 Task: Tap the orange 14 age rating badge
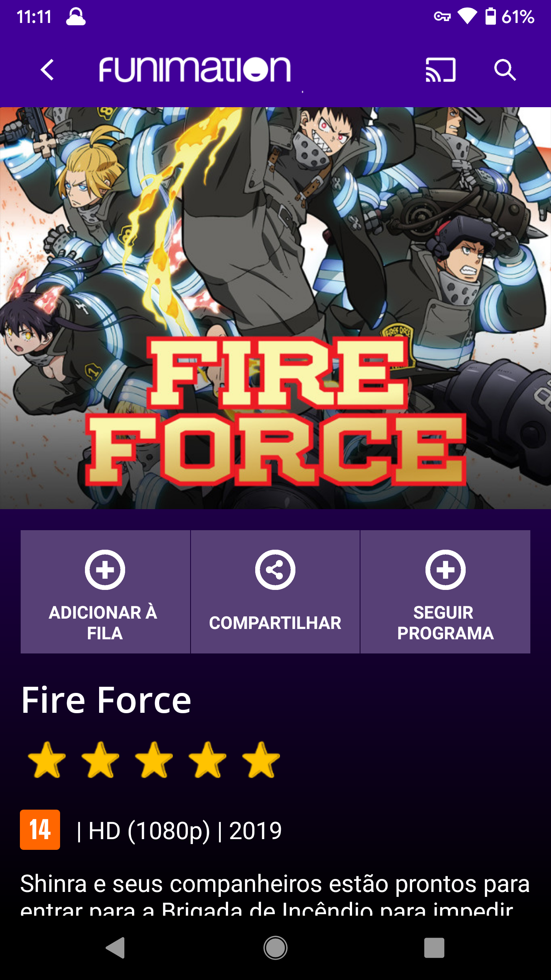(40, 830)
